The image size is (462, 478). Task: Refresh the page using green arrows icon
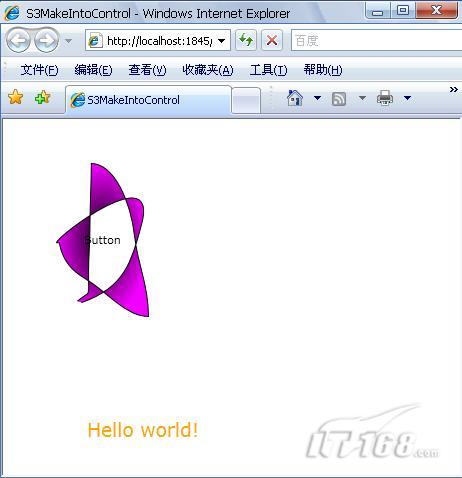tap(246, 40)
